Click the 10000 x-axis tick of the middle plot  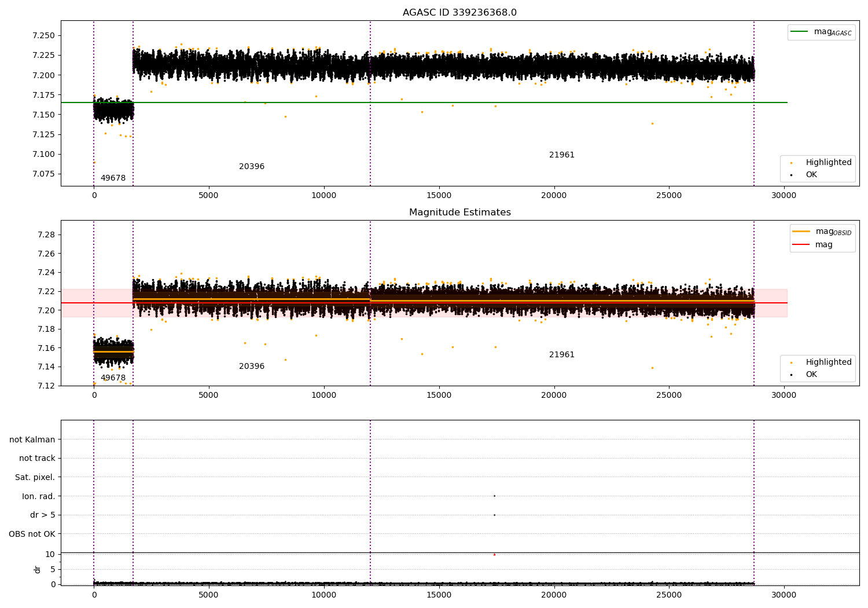(x=323, y=395)
